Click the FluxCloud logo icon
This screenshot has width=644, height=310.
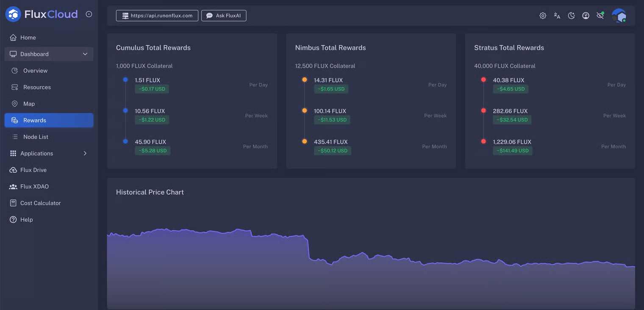click(x=13, y=14)
